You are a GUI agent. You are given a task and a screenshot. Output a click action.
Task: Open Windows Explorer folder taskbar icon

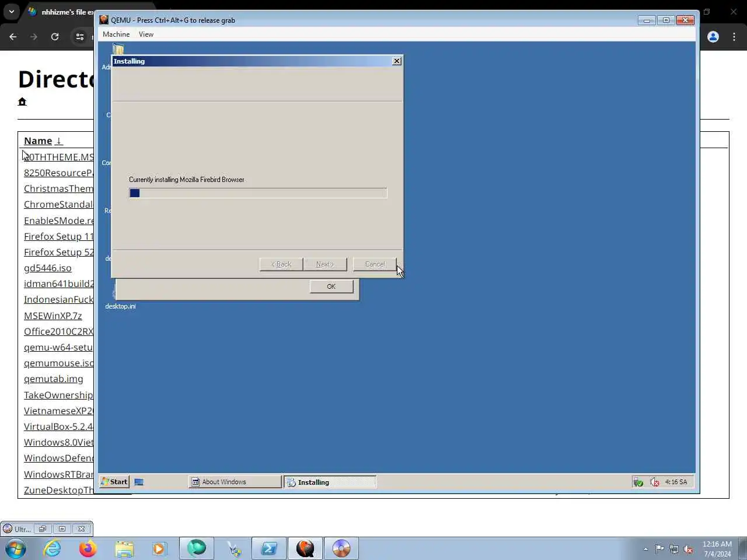coord(124,548)
